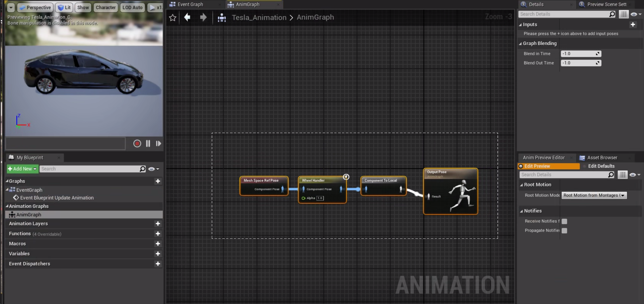This screenshot has height=304, width=644.
Task: Add new input pose with plus icon
Action: (633, 25)
